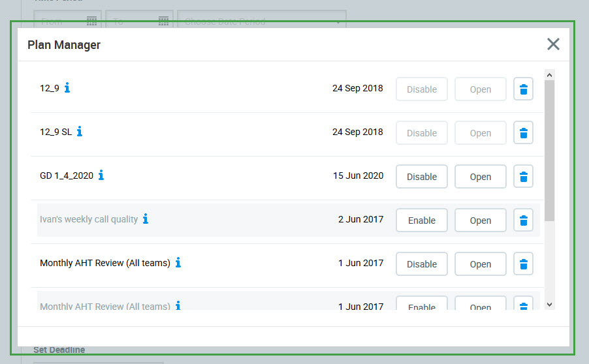Click the scrollbar down arrow in plan list
The height and width of the screenshot is (364, 589).
coord(549,304)
